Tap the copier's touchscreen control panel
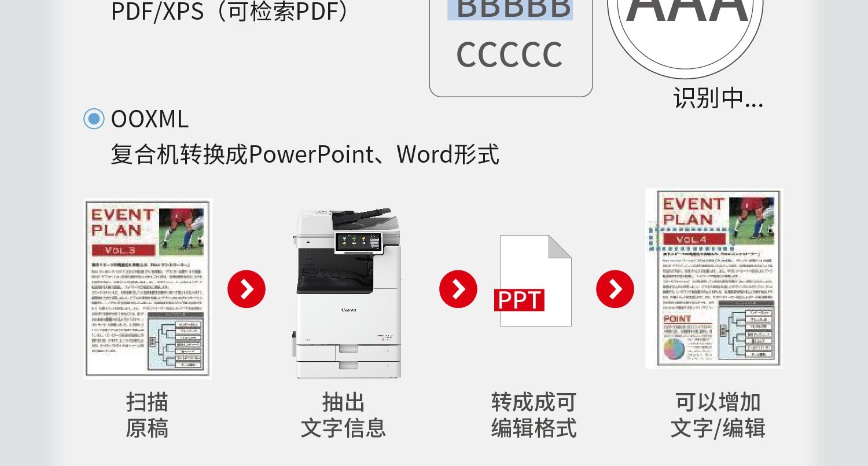The width and height of the screenshot is (868, 466). click(x=359, y=242)
